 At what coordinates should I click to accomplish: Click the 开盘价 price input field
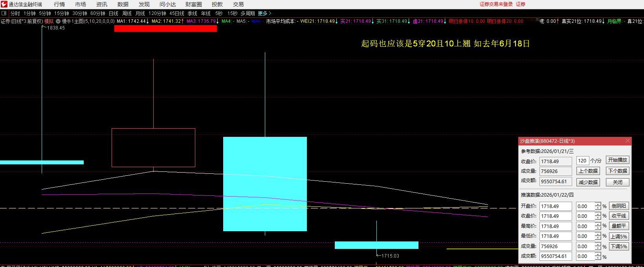556,206
